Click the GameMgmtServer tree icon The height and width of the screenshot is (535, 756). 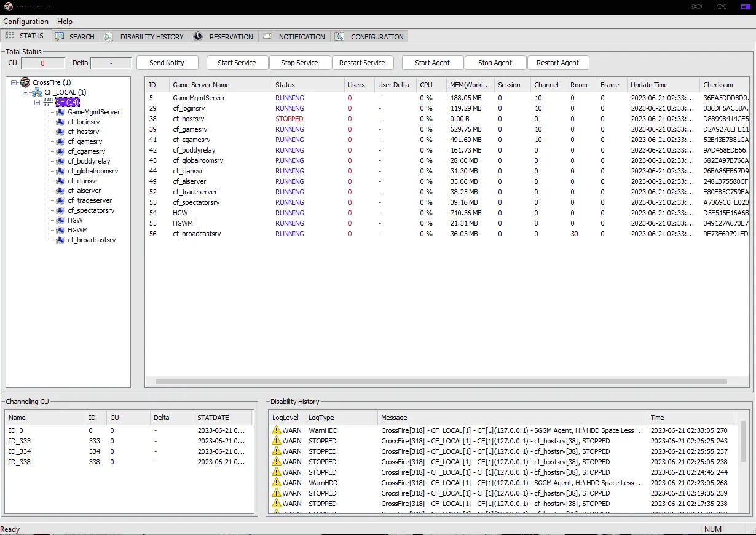pos(60,112)
